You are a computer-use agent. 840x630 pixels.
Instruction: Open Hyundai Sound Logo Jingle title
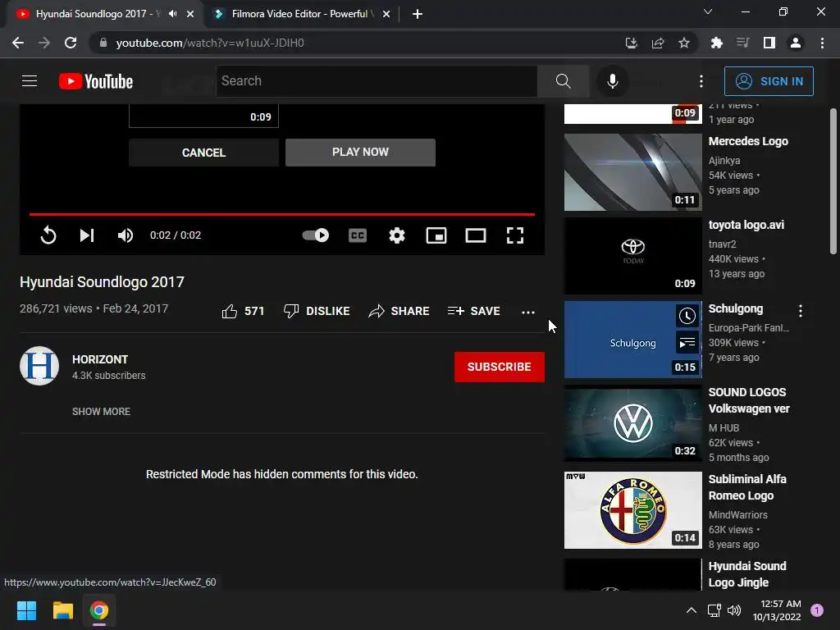[x=747, y=574]
